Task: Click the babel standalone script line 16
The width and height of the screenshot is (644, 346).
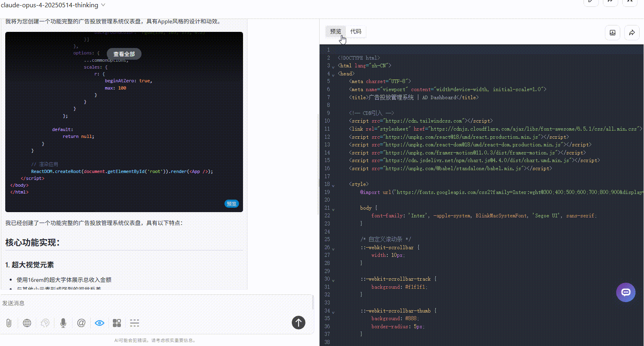Action: (x=451, y=169)
